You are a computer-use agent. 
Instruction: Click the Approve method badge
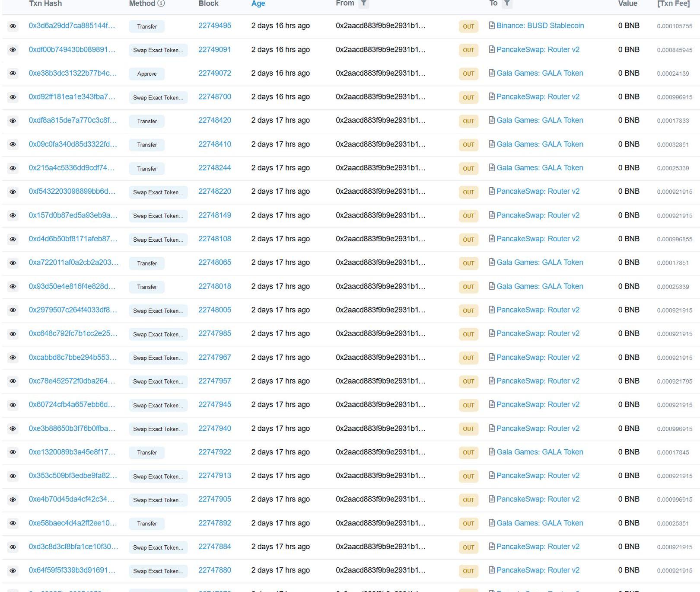(147, 74)
